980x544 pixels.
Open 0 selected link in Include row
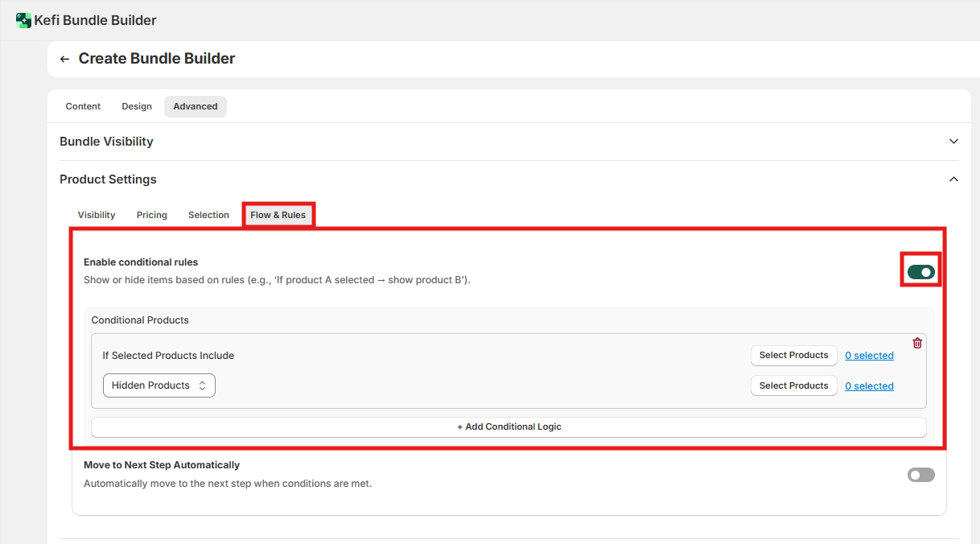(869, 356)
